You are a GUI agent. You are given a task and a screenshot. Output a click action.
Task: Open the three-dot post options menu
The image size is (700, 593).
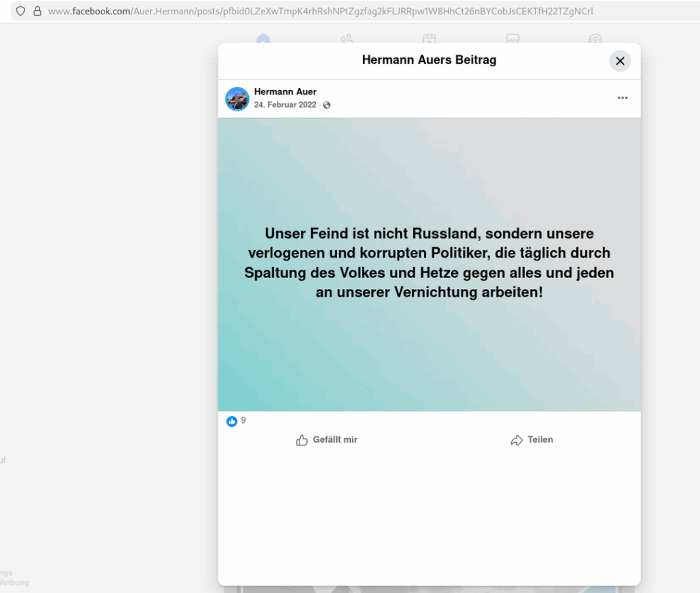[x=622, y=98]
